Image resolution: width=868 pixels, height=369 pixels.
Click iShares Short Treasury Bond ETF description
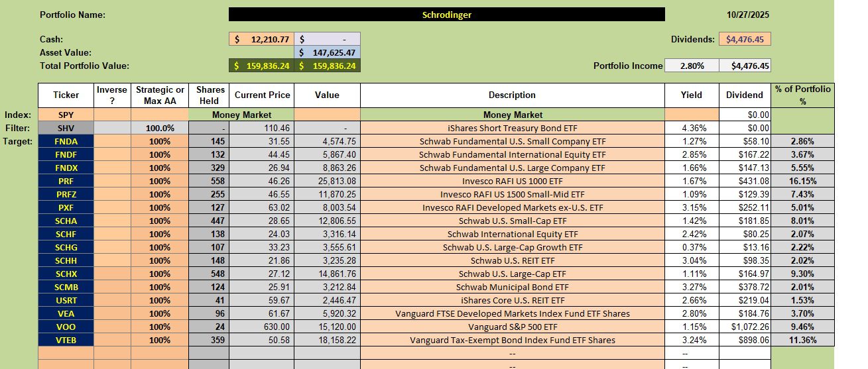[x=512, y=128]
